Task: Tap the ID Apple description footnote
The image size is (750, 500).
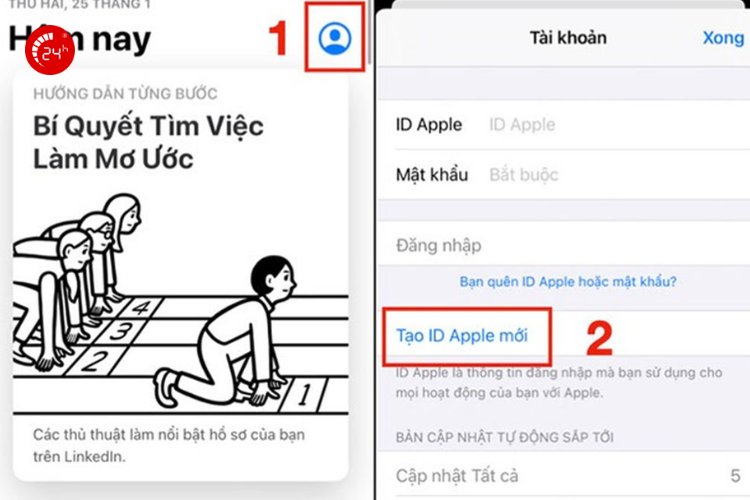Action: [559, 382]
